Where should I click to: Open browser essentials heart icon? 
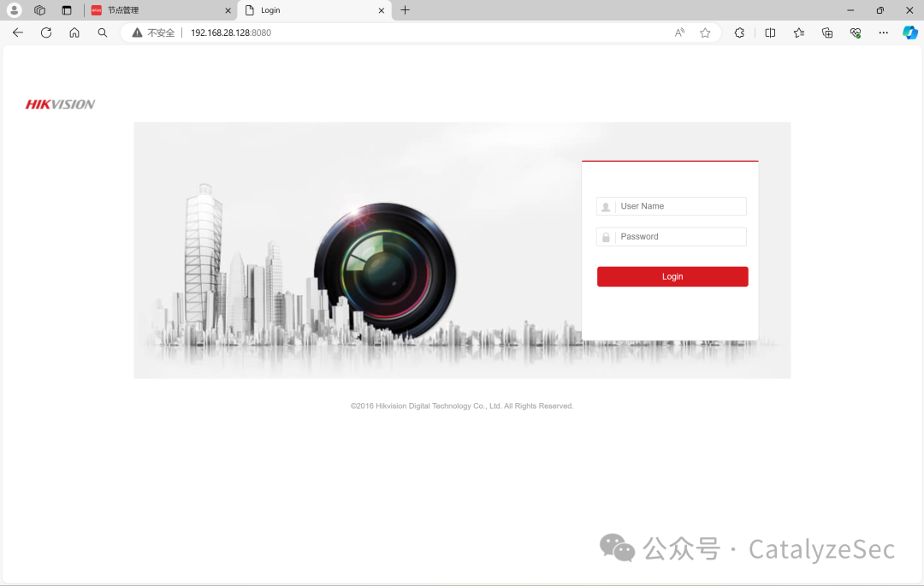856,33
